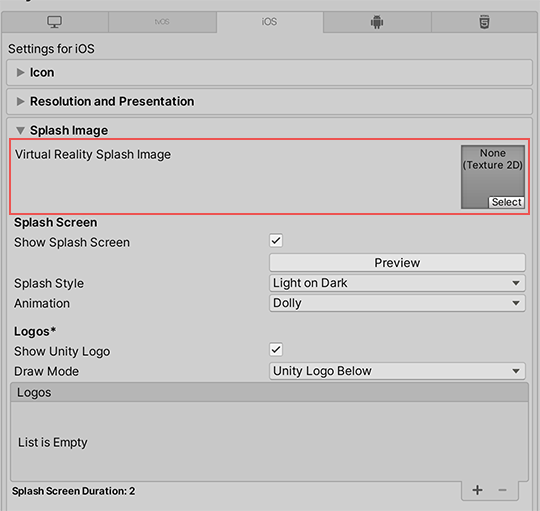Open the Animation dropdown showing Dolly
The image size is (540, 511).
coord(397,303)
